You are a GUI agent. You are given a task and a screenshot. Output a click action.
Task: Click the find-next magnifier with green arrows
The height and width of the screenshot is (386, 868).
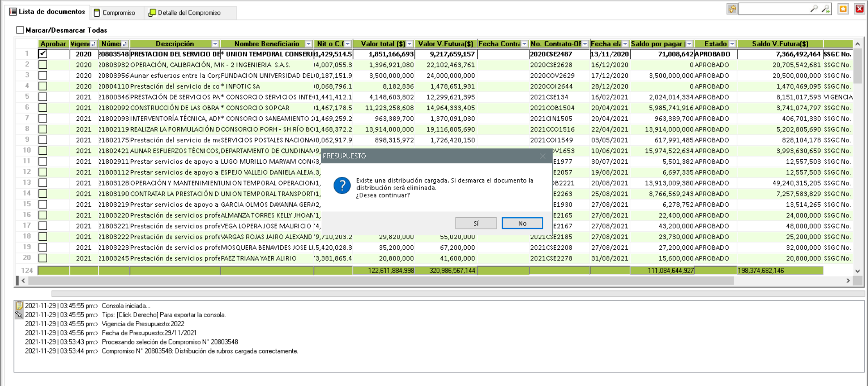(x=825, y=9)
